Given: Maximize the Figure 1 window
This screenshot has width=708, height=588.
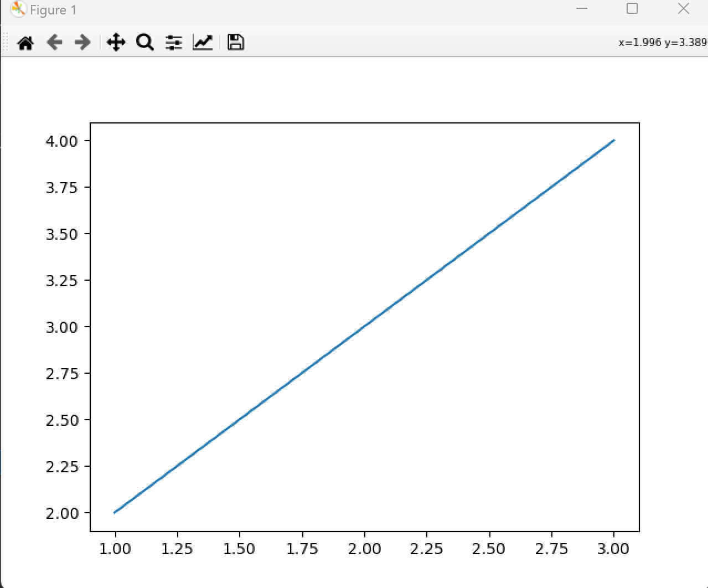Looking at the screenshot, I should point(632,9).
